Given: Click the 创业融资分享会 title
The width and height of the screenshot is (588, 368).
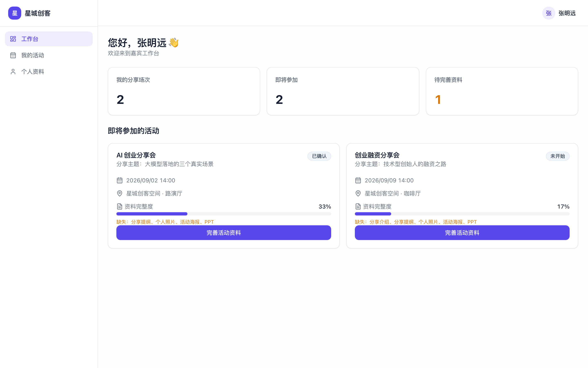Looking at the screenshot, I should pos(377,155).
